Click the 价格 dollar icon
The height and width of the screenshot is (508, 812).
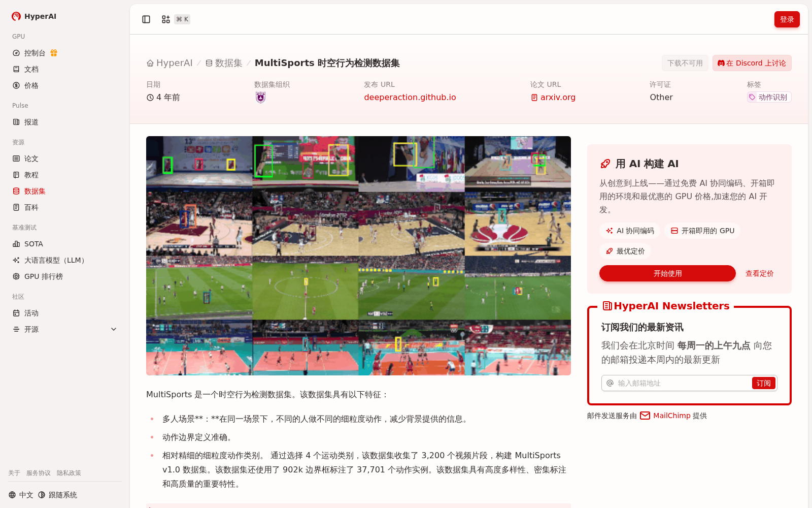click(x=16, y=85)
